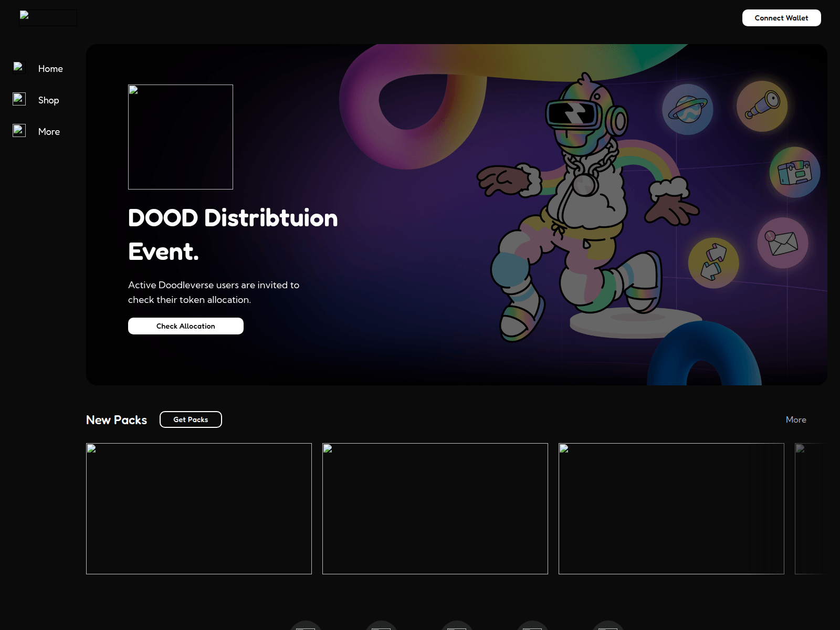Click the first circular footer icon

click(x=306, y=626)
